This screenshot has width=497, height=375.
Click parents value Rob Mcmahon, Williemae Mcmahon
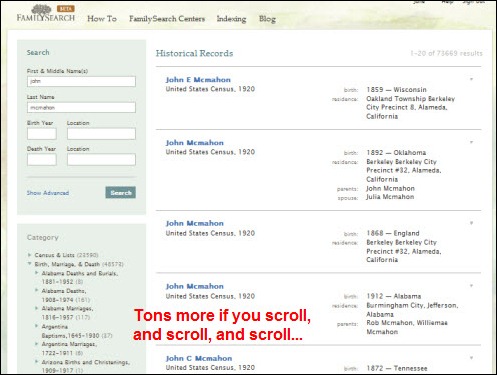tap(407, 327)
